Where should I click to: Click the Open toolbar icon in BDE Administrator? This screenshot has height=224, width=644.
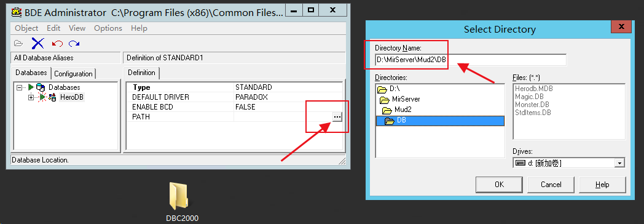click(x=18, y=43)
